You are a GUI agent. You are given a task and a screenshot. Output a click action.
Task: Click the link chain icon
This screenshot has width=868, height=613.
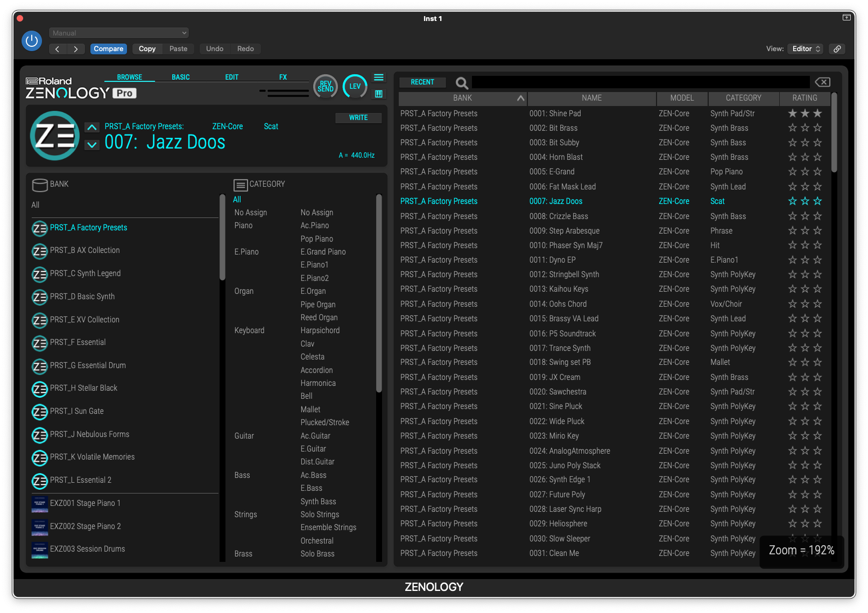(837, 49)
